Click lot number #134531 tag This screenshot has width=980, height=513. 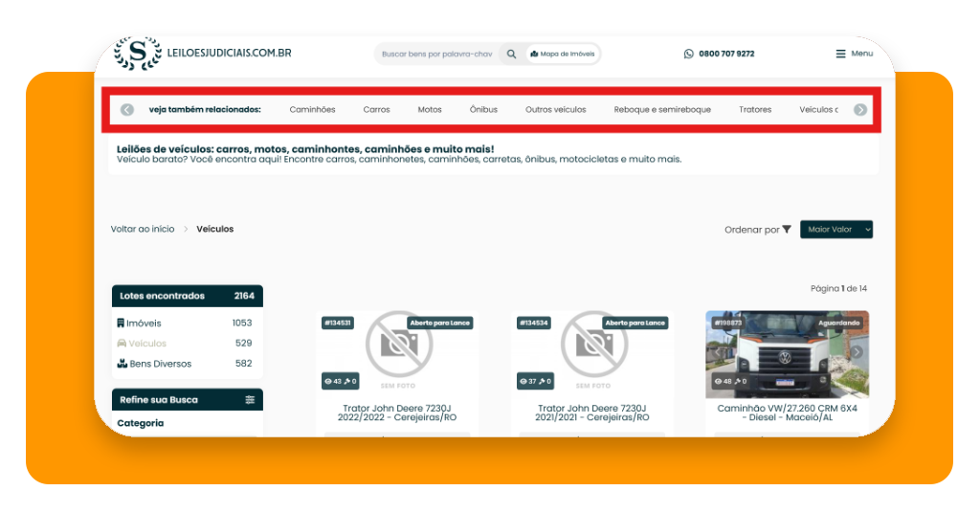coord(338,323)
